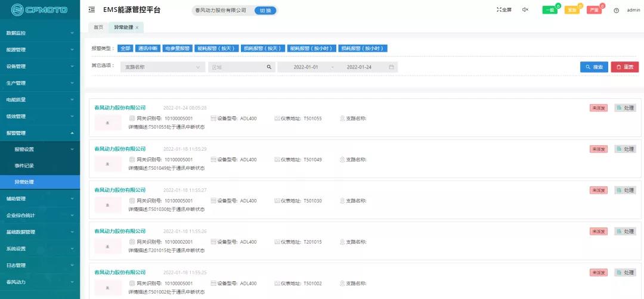Filter alarm type by 电参量报警
644x299 pixels.
(x=178, y=48)
